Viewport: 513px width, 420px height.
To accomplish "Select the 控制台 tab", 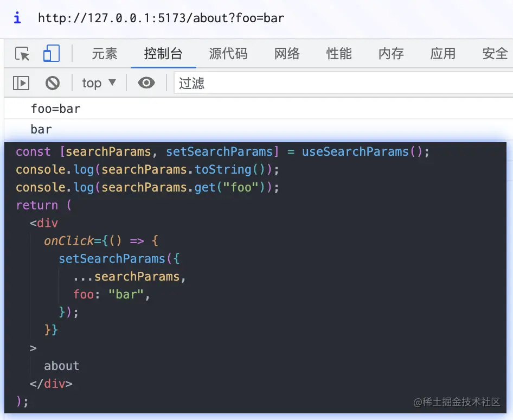I will click(x=163, y=54).
